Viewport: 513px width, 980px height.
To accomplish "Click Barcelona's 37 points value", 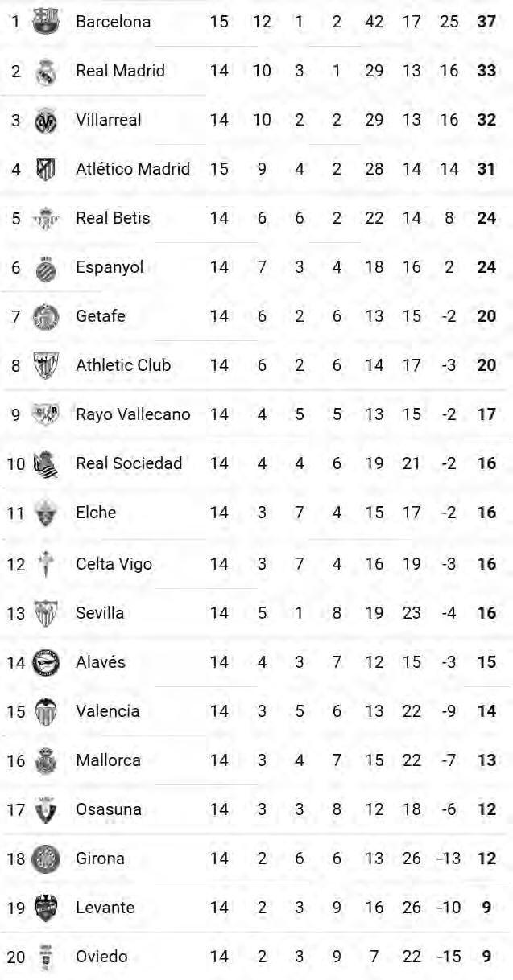I will (486, 22).
